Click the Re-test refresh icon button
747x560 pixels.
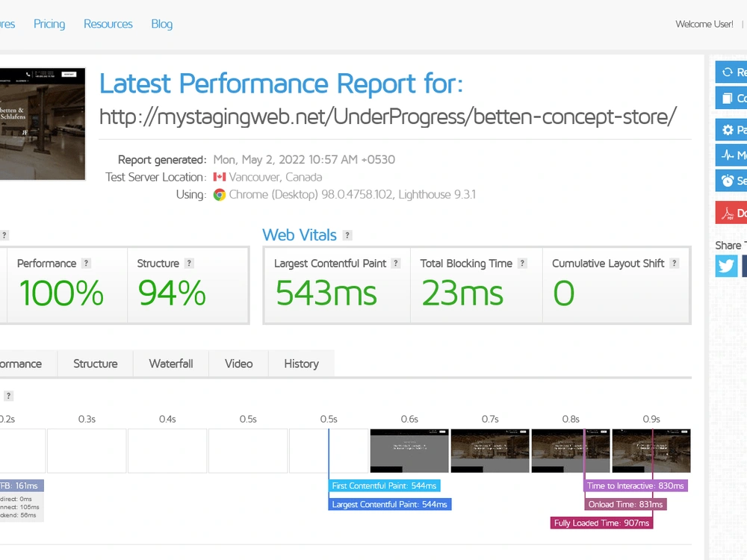click(731, 72)
